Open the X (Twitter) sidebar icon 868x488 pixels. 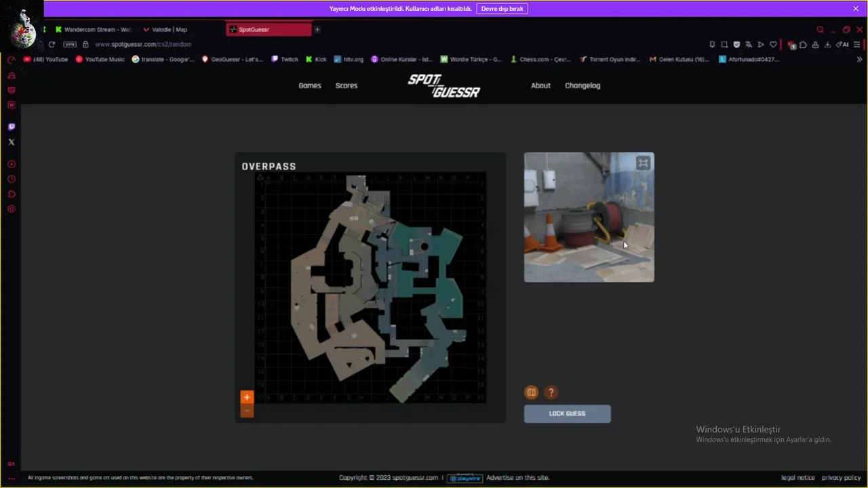pyautogui.click(x=12, y=142)
